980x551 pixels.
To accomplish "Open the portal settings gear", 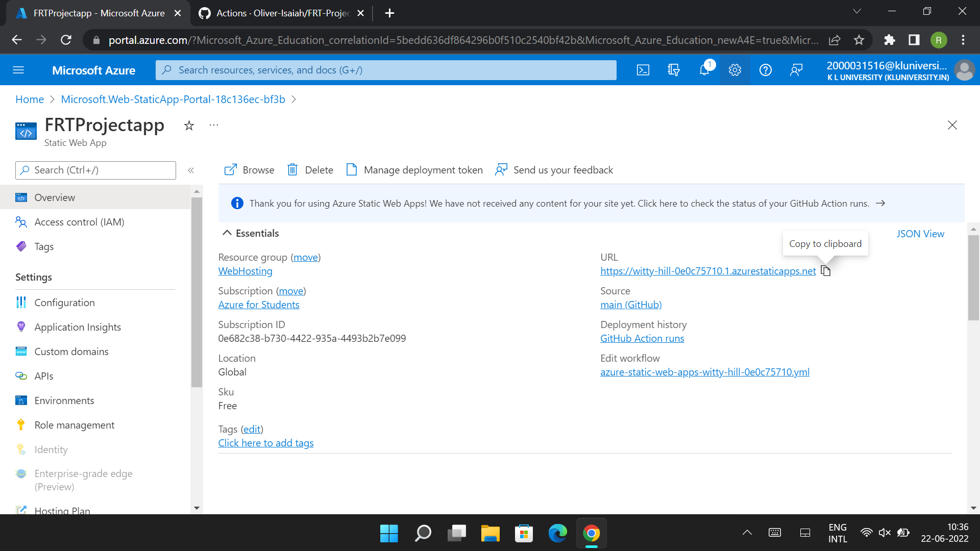I will (x=735, y=70).
